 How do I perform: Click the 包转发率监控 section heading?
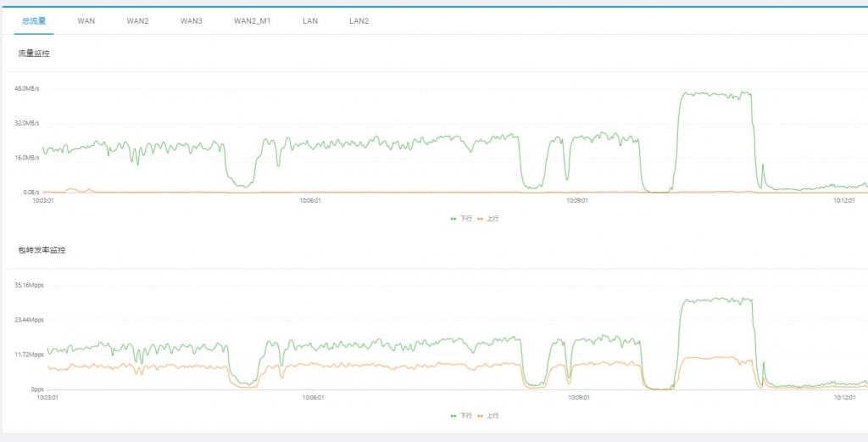click(42, 250)
